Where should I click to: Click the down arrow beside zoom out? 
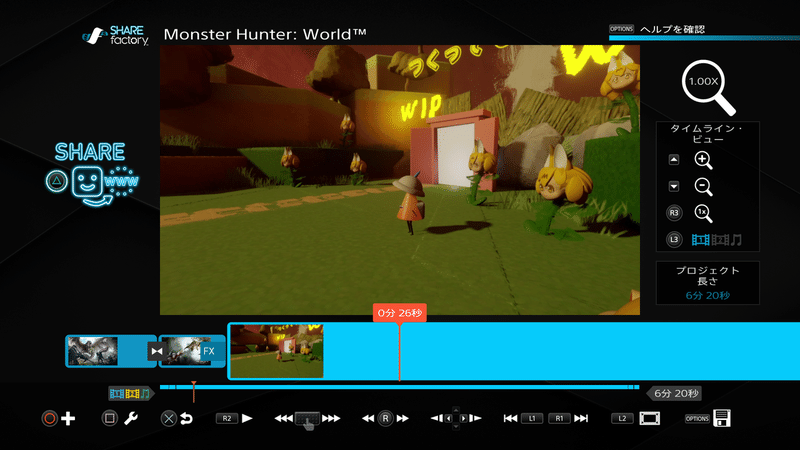tap(674, 187)
